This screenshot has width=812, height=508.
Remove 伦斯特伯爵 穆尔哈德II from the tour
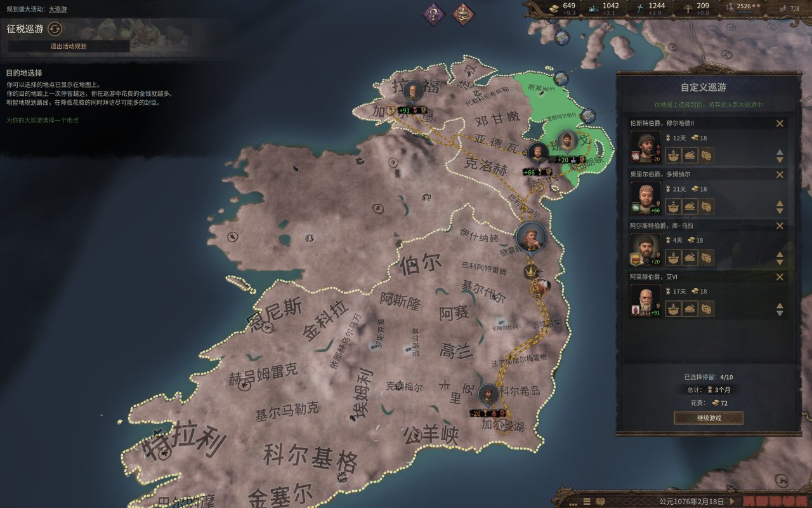(x=780, y=123)
